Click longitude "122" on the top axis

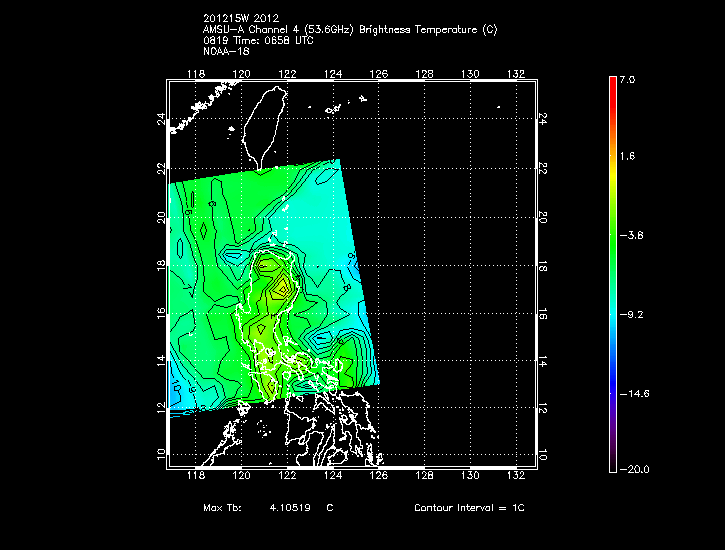point(287,74)
